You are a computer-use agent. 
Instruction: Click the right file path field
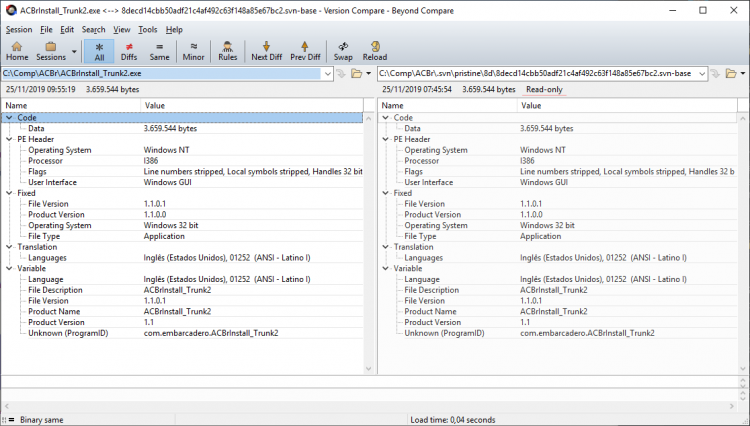537,74
